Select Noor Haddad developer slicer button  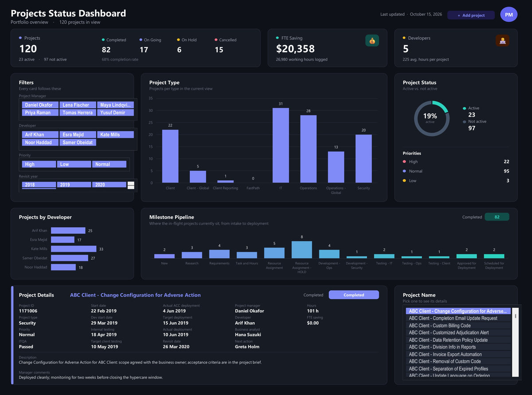(x=40, y=142)
